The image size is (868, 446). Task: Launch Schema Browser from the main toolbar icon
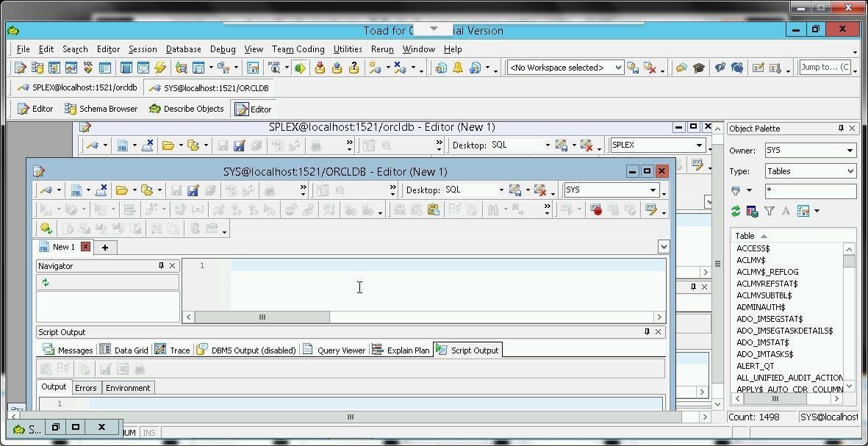pos(37,68)
